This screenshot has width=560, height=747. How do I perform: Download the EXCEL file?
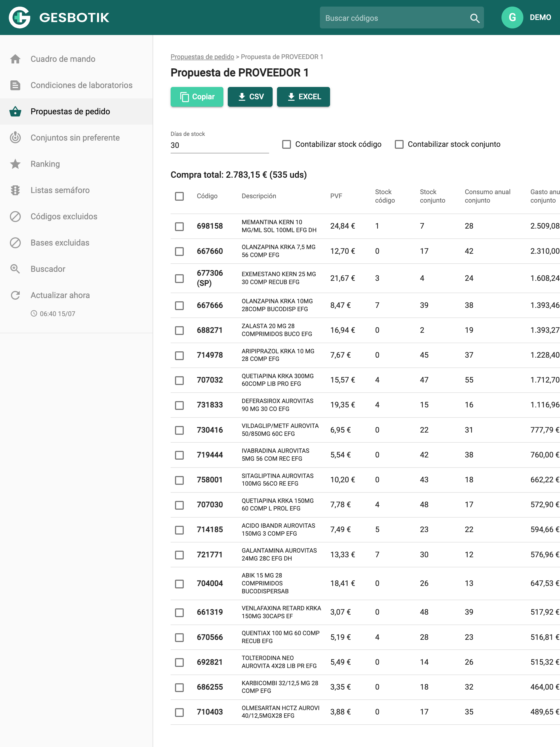coord(303,97)
